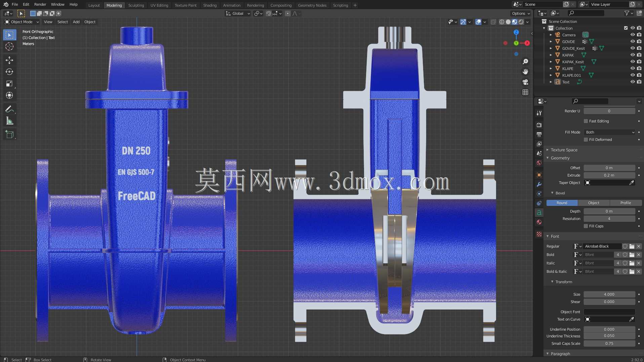Click the Extrude value field 0.2 m
This screenshot has height=362, width=644.
(x=609, y=175)
